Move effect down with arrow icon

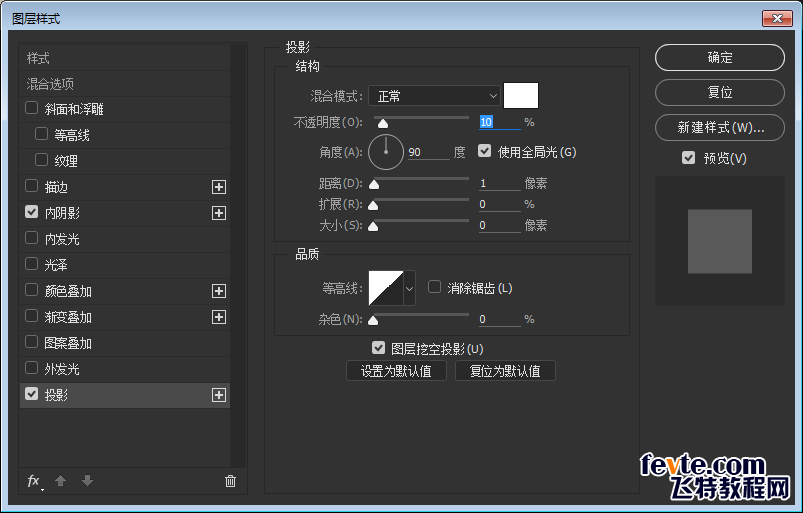88,481
